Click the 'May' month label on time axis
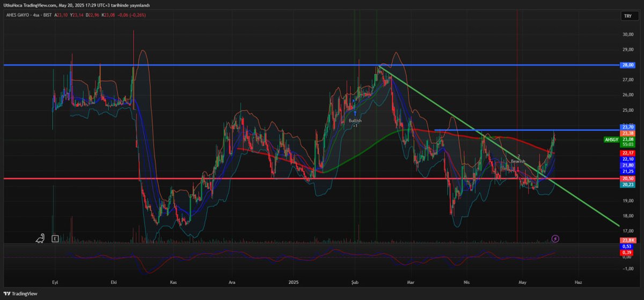 point(522,282)
